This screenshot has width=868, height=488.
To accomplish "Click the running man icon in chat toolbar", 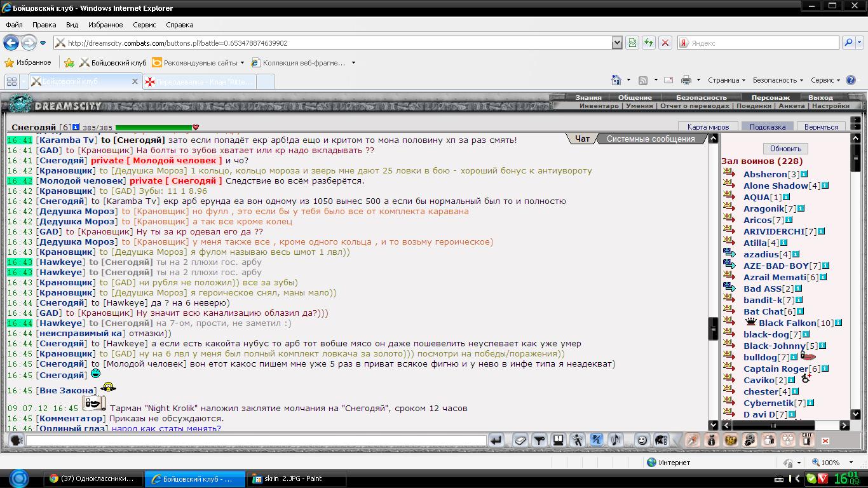I will click(x=578, y=440).
